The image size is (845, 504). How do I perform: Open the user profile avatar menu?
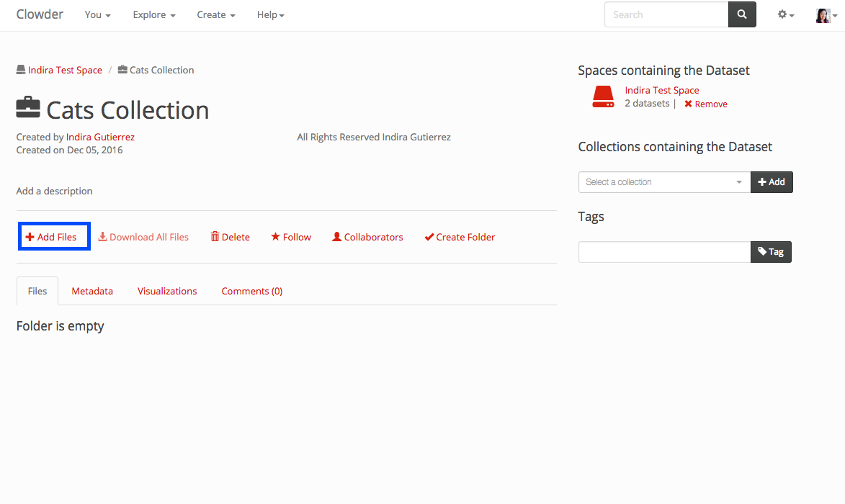823,15
